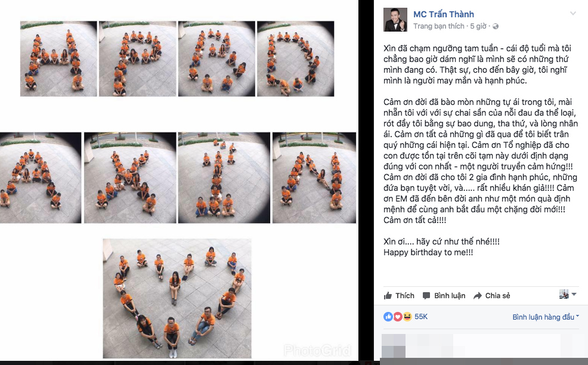Viewport: 588px width, 365px height.
Task: Click the Thích button label
Action: (x=405, y=296)
